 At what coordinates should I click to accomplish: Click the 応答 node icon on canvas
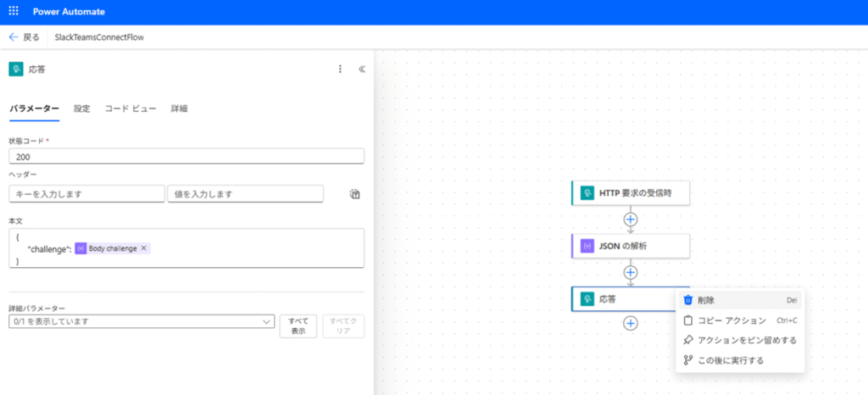[587, 299]
